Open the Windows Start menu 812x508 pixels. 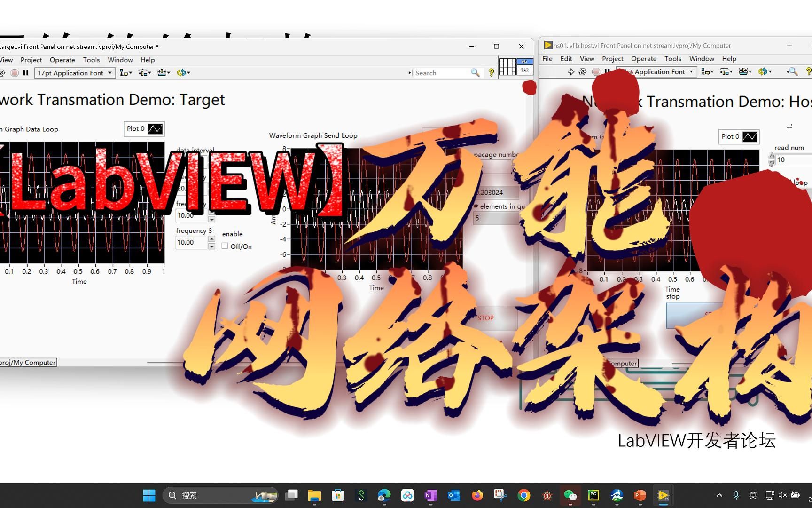coord(149,495)
